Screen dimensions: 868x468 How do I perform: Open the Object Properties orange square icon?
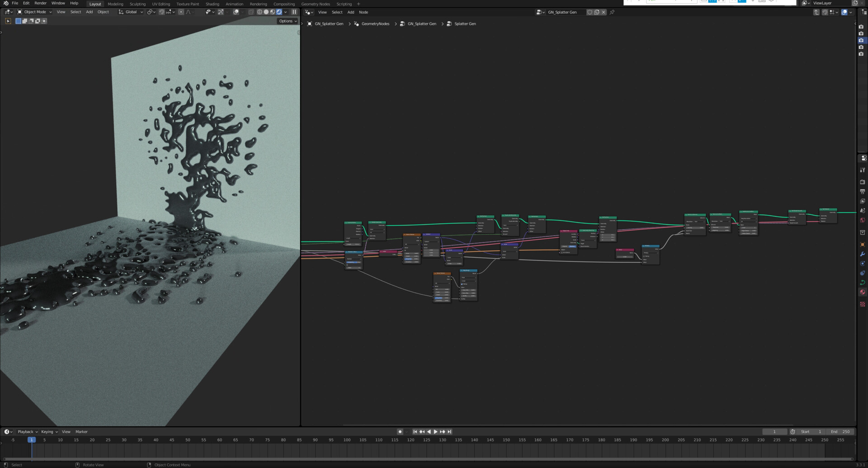[x=862, y=244]
